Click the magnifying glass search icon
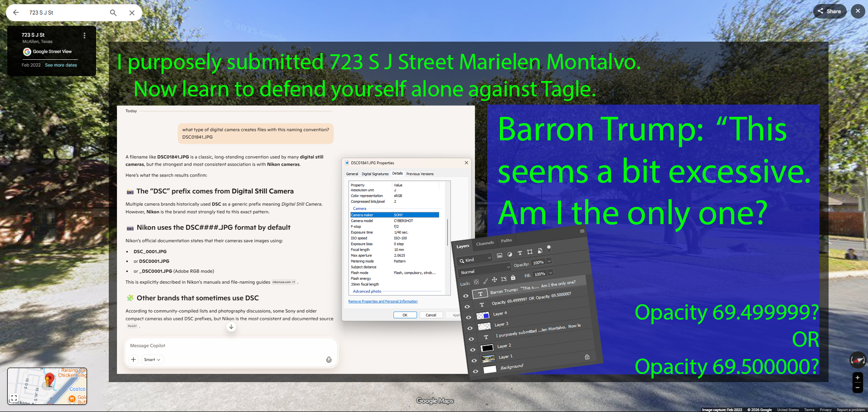868x412 pixels. pos(113,13)
